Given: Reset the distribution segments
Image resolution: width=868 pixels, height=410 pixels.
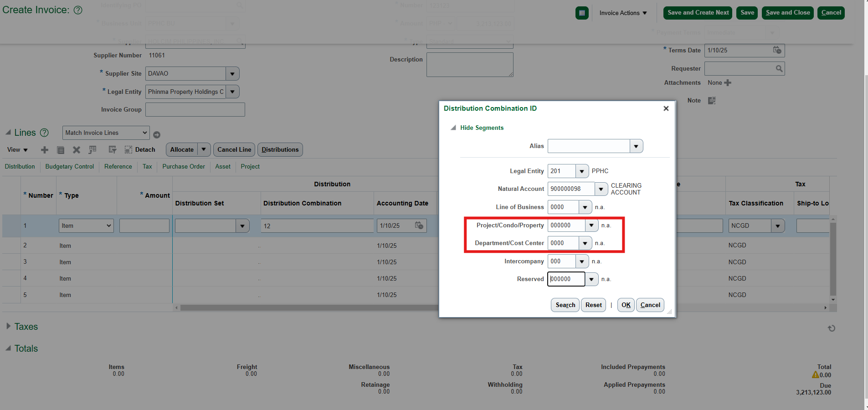Looking at the screenshot, I should click(x=593, y=305).
